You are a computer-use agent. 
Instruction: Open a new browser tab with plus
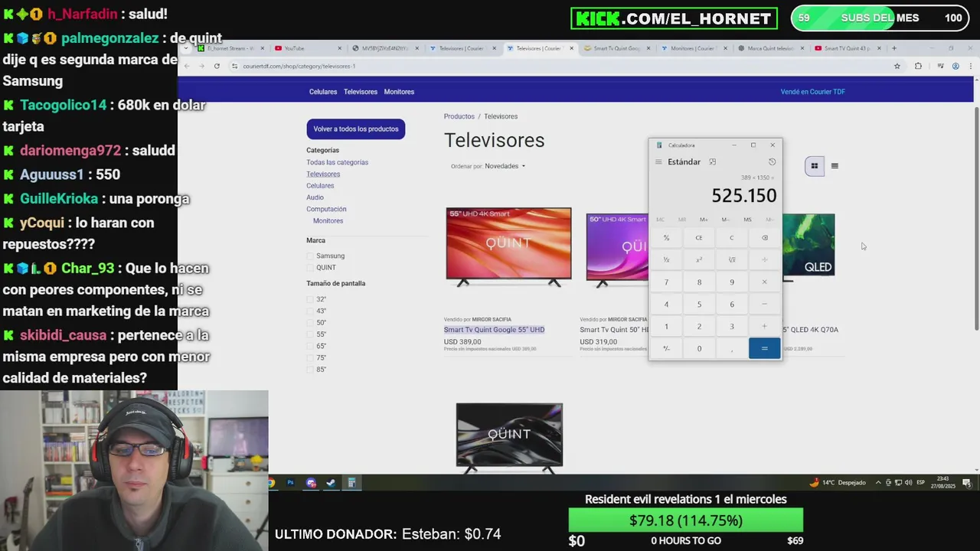[893, 48]
